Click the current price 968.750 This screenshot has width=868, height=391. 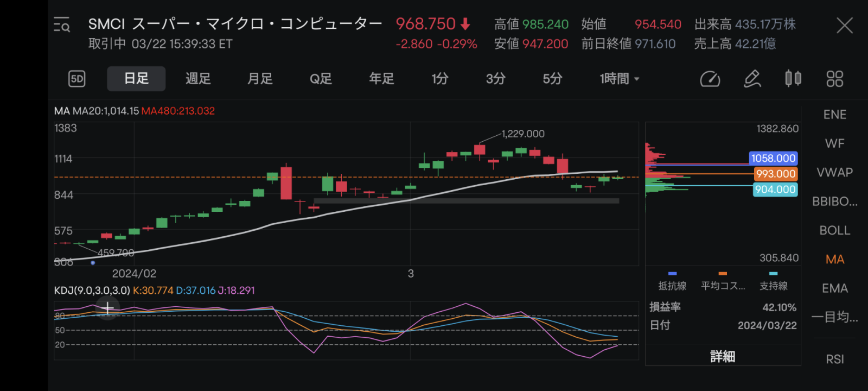coord(426,24)
